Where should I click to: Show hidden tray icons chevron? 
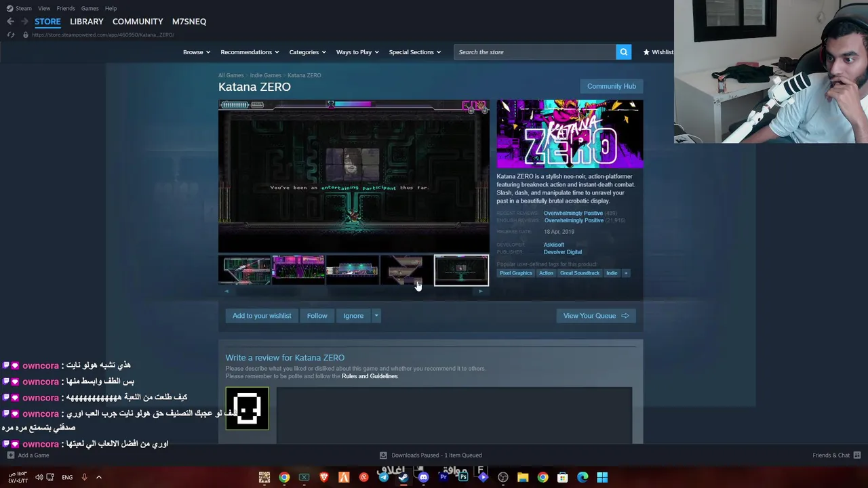98,477
